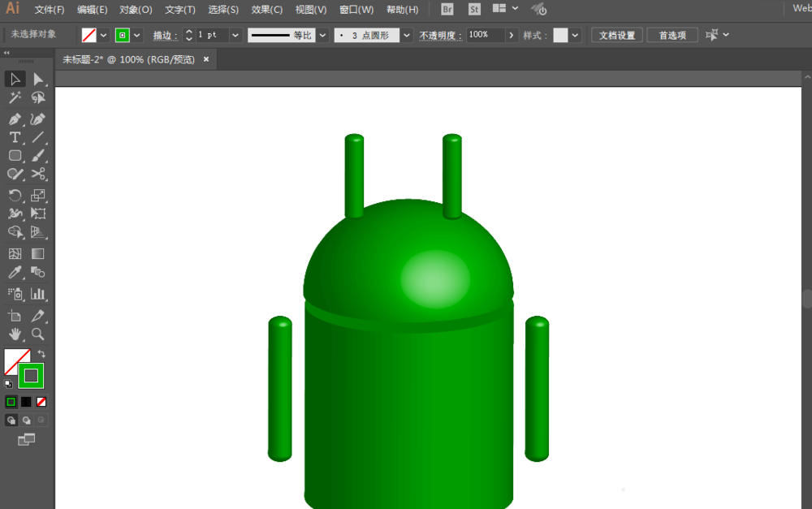Activate the Slice tool
The width and height of the screenshot is (812, 509).
pos(38,316)
